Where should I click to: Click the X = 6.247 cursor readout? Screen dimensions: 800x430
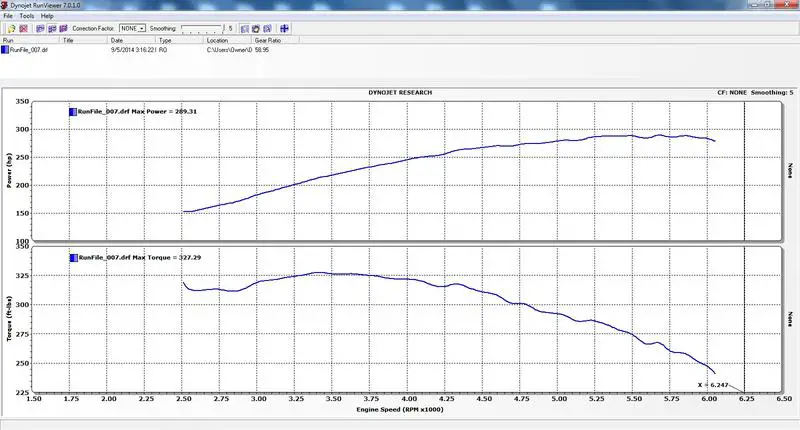click(713, 385)
